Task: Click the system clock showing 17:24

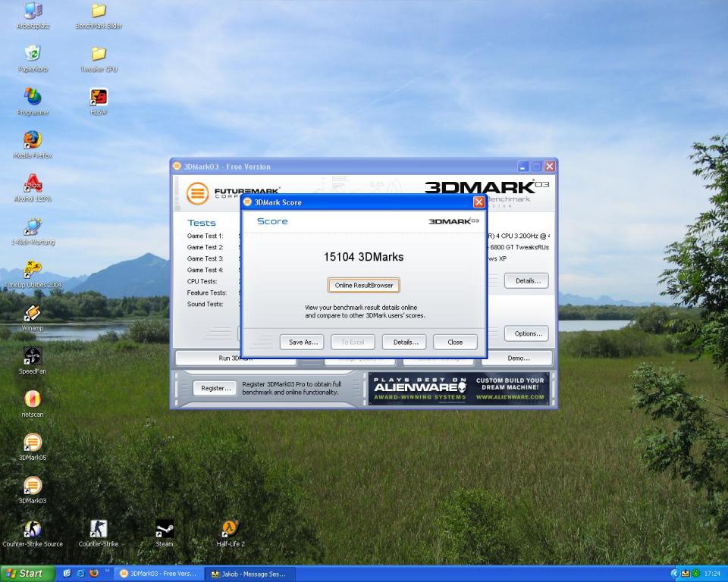Action: [x=712, y=574]
